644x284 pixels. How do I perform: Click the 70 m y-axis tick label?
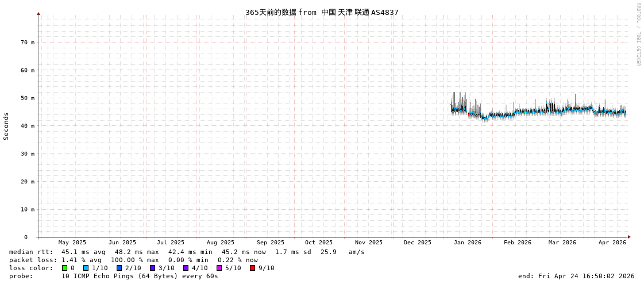coord(28,43)
